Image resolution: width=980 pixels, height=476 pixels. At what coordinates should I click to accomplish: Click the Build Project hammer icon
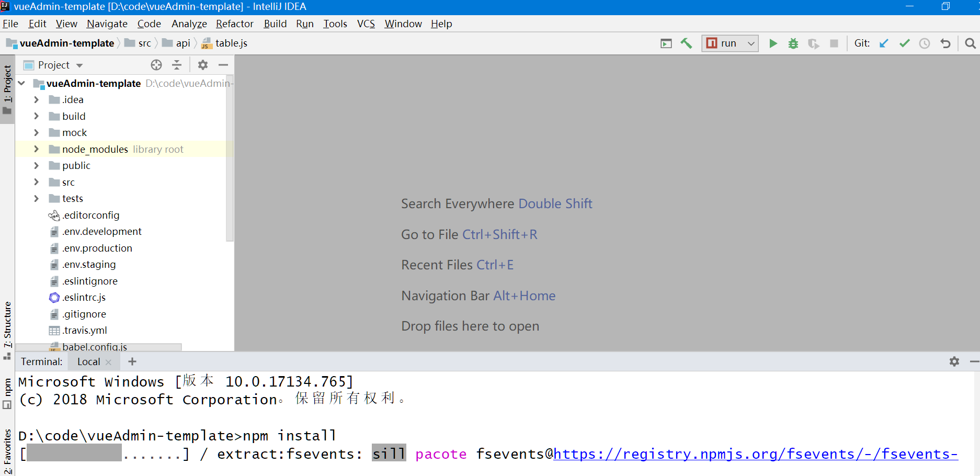686,43
